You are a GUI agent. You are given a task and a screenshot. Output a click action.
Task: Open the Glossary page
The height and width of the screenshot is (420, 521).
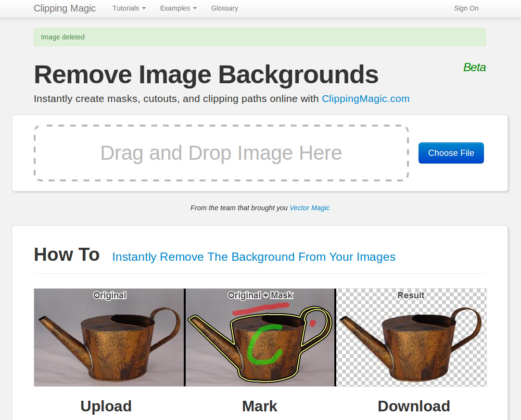(x=225, y=8)
